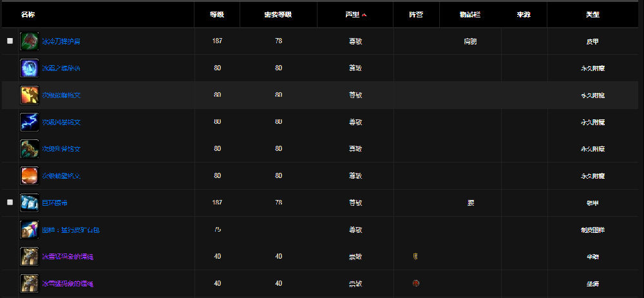Click the blue glowing orb item icon
The image size is (644, 298).
pos(30,68)
